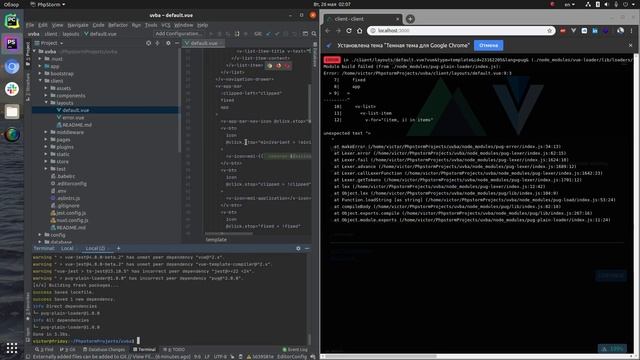Image resolution: width=640 pixels, height=360 pixels.
Task: Open the File menu
Action: [x=30, y=25]
